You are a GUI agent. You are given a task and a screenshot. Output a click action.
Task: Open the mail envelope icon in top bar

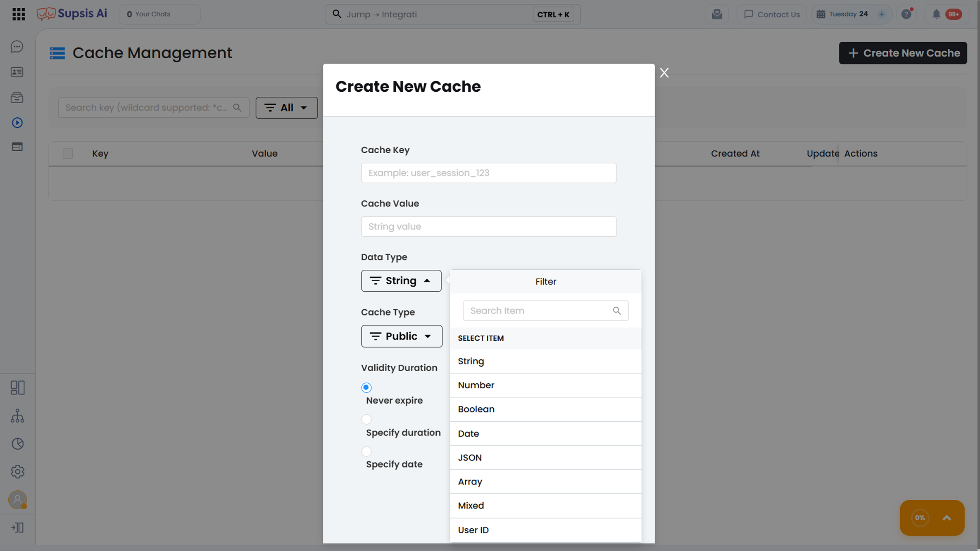(x=717, y=14)
